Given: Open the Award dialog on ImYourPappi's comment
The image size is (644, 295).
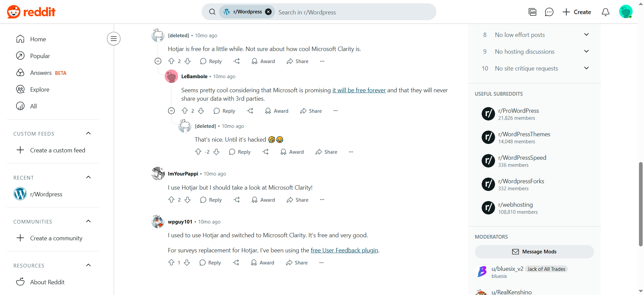Looking at the screenshot, I should tap(263, 200).
